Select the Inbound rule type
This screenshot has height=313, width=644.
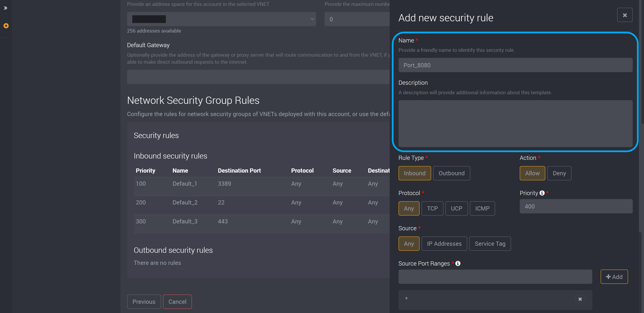coord(414,173)
